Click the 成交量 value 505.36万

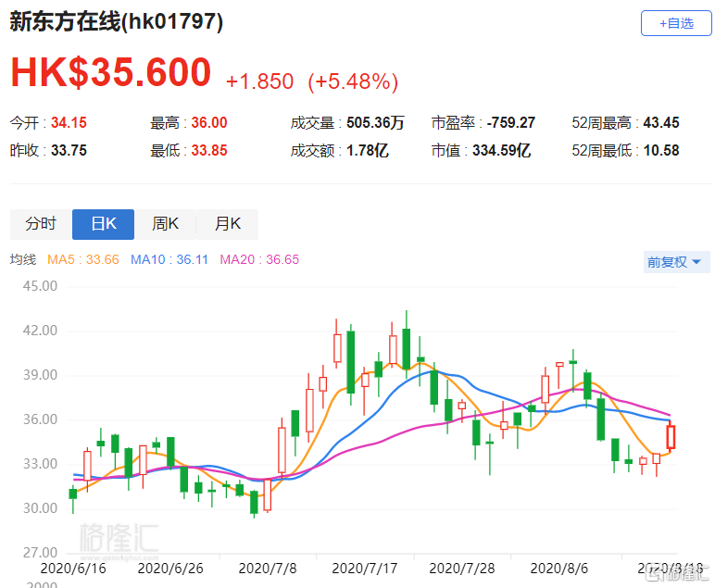(375, 122)
